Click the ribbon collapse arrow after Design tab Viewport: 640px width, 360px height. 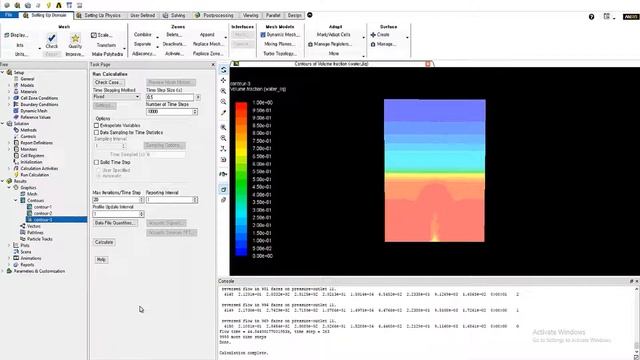310,15
